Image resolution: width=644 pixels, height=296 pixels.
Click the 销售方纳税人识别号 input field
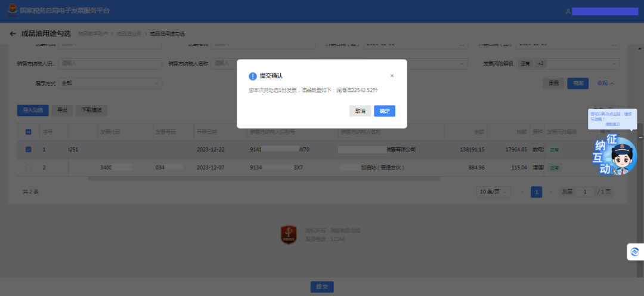pyautogui.click(x=110, y=63)
